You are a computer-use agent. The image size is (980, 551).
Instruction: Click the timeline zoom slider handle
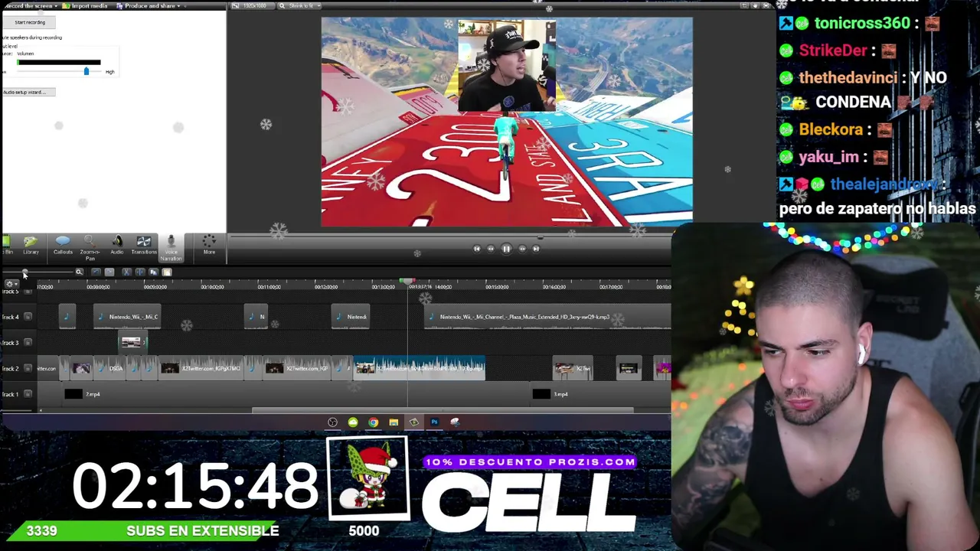24,272
